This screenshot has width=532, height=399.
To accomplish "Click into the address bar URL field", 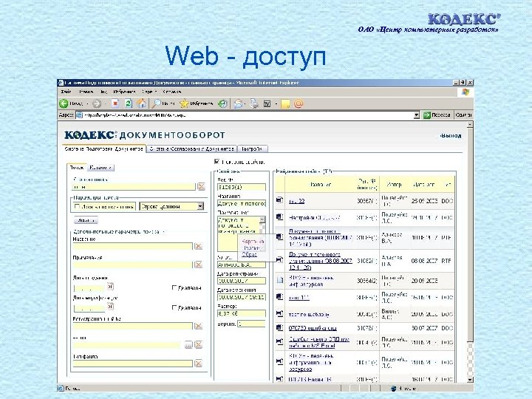I will pyautogui.click(x=248, y=115).
